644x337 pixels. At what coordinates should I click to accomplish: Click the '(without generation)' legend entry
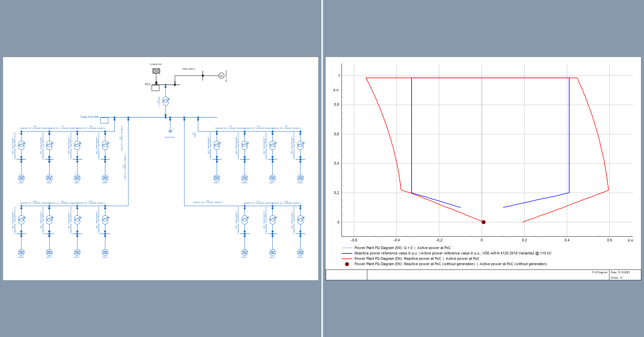pos(451,264)
